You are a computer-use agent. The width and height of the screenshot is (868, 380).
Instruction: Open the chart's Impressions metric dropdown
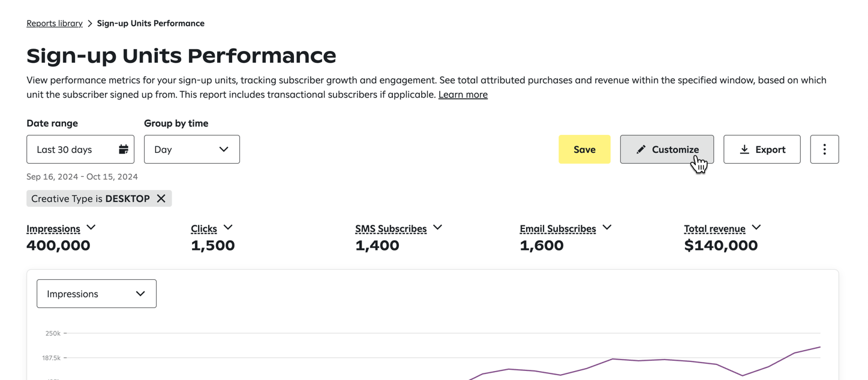(x=97, y=294)
